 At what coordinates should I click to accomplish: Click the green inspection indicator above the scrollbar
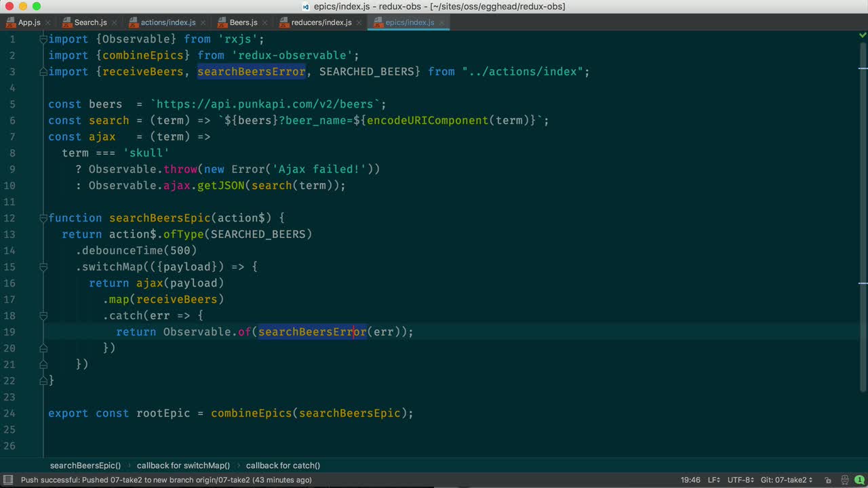pos(861,35)
